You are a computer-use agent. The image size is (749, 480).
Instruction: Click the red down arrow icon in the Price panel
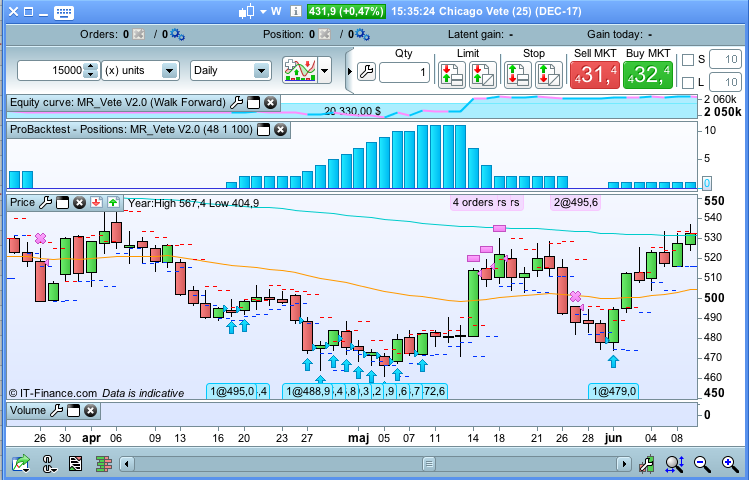[96, 203]
